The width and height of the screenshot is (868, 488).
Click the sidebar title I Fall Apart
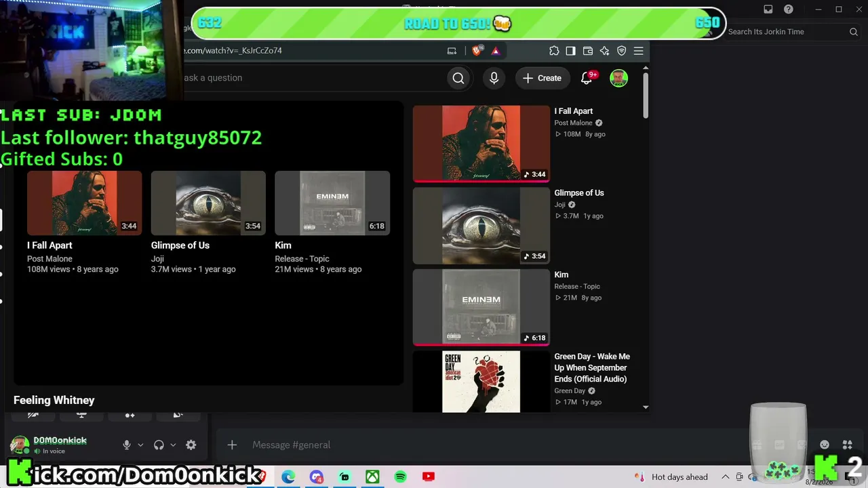pyautogui.click(x=574, y=111)
